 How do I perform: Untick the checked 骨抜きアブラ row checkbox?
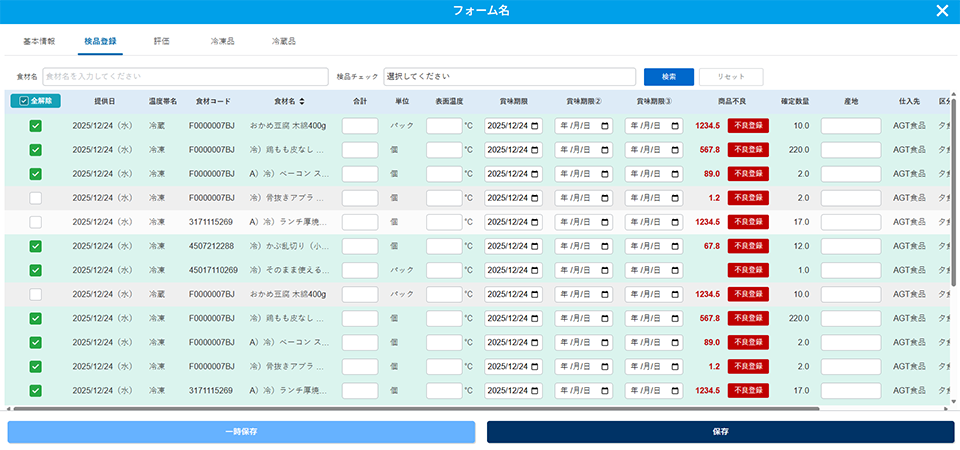(x=36, y=367)
